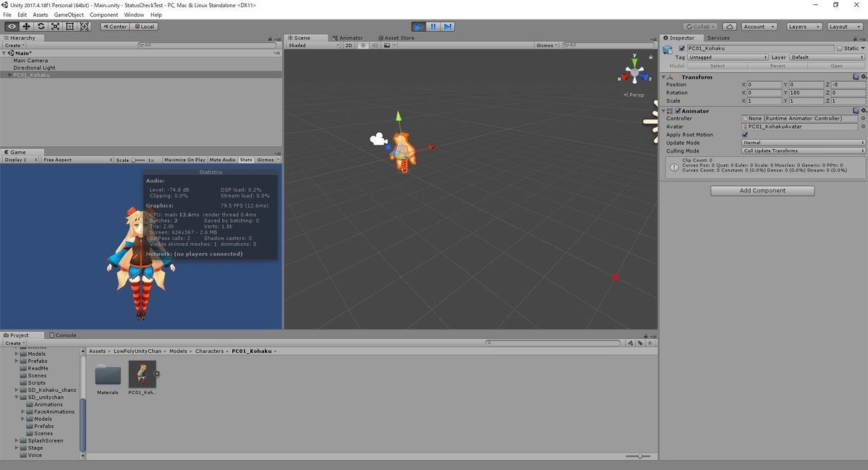
Task: Open the Transform component gear menu
Action: (864, 77)
